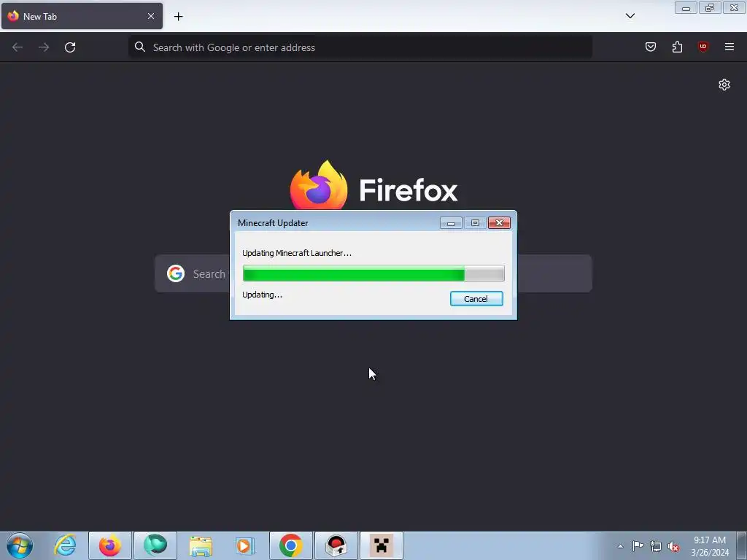Minimize the Minecraft Updater dialog
This screenshot has width=747, height=560.
tap(451, 223)
